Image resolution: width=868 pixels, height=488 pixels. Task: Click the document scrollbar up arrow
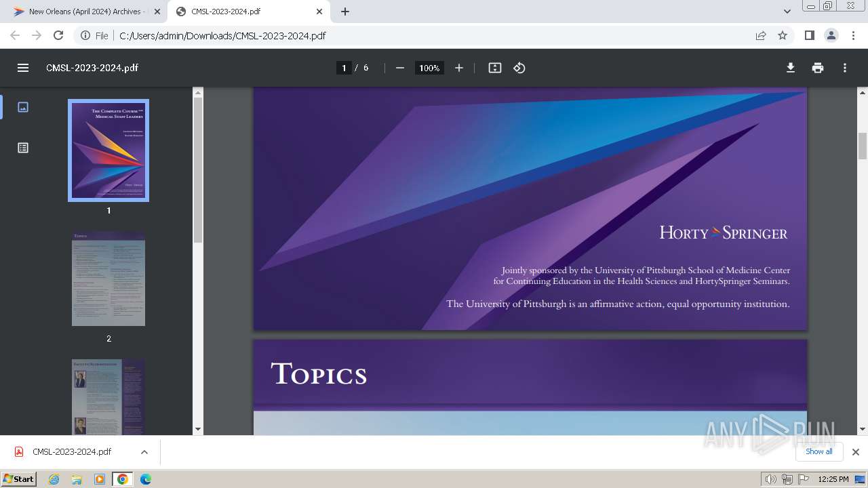pyautogui.click(x=863, y=92)
